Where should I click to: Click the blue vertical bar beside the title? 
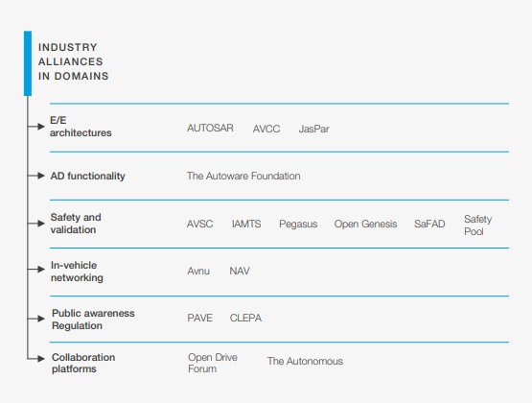tap(28, 63)
